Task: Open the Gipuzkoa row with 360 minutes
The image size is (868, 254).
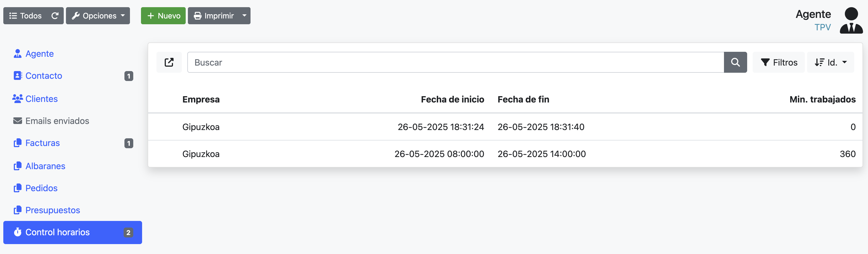Action: (x=505, y=154)
